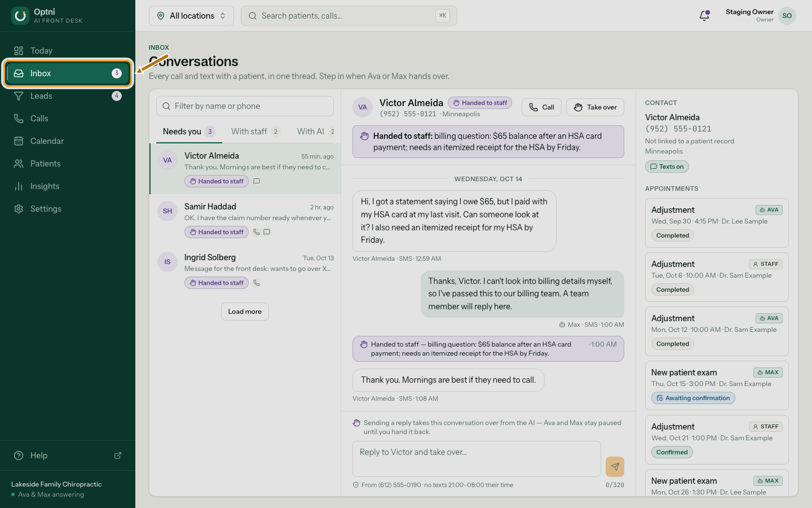Open the Staging Owner SO avatar
The width and height of the screenshot is (812, 508).
787,16
